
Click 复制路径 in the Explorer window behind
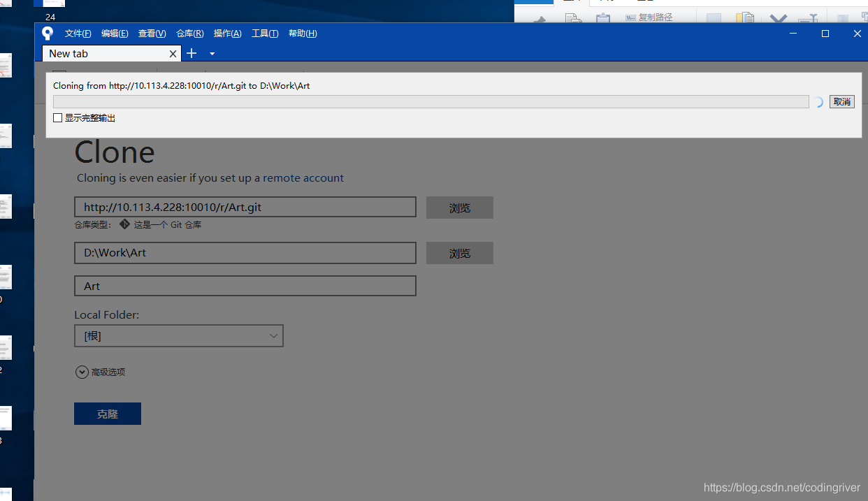coord(649,17)
